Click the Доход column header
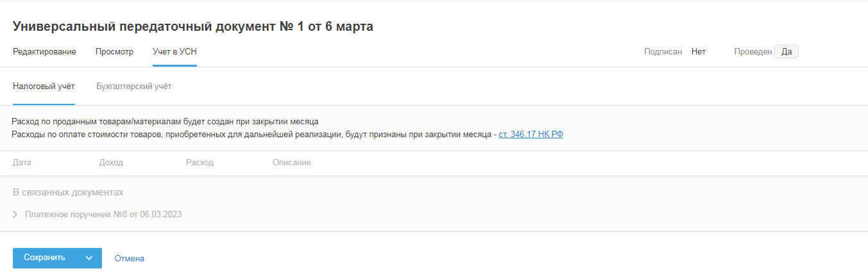Viewport: 868px width, 280px height. 111,163
